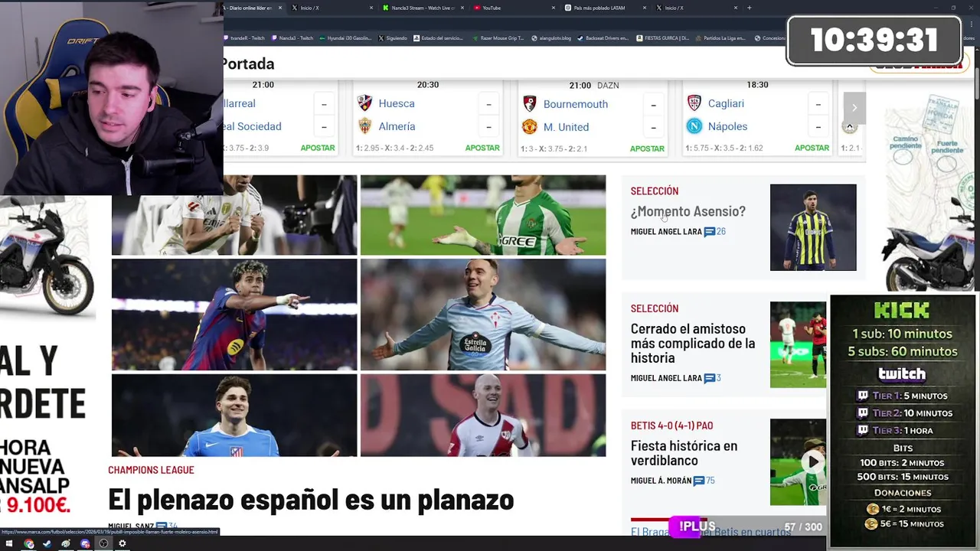
Task: Click APOSTAR for Villarreal vs Real Sociedad
Action: pos(318,148)
